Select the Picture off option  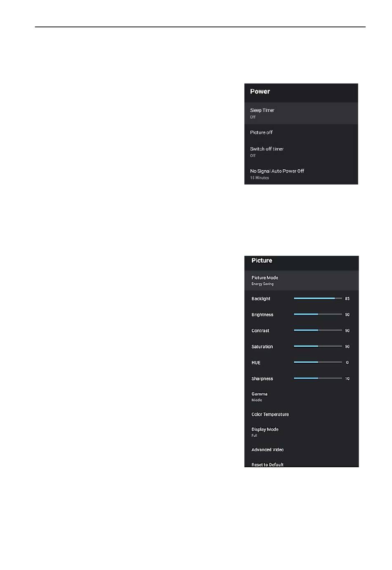[x=301, y=132]
